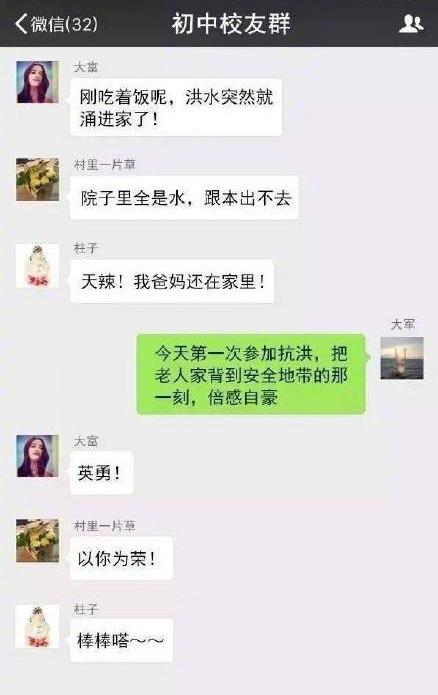The width and height of the screenshot is (438, 695).
Task: Open 村里一片草's avatar beside 院子里全是水
Action: (37, 180)
